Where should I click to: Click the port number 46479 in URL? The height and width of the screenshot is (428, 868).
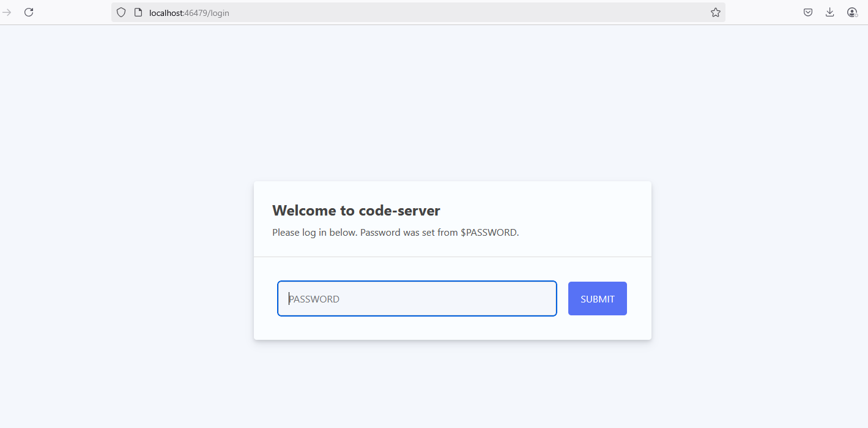click(x=196, y=13)
